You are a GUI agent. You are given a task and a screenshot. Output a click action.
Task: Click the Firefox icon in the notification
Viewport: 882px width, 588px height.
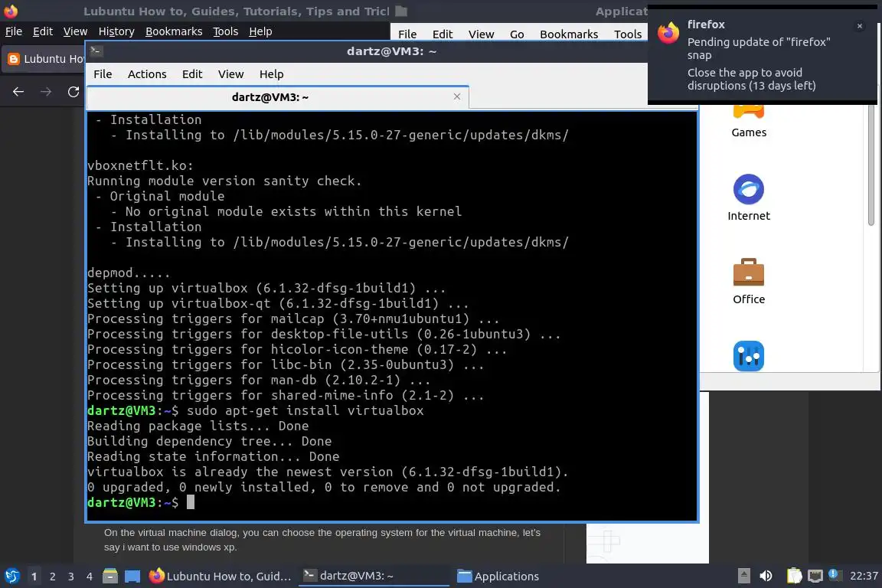tap(668, 33)
